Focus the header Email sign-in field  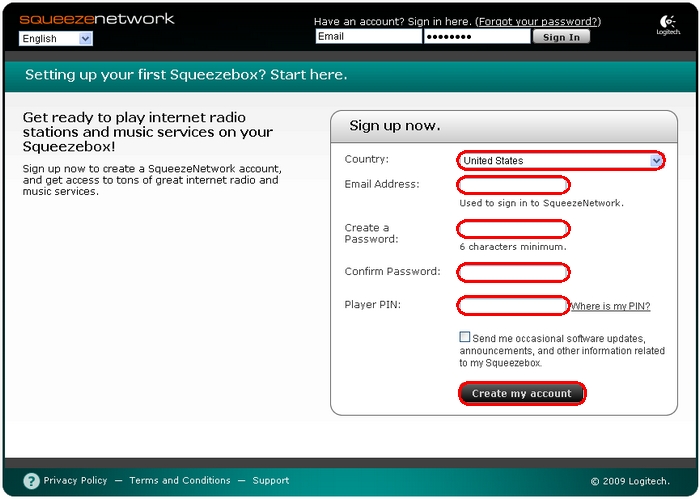coord(368,37)
